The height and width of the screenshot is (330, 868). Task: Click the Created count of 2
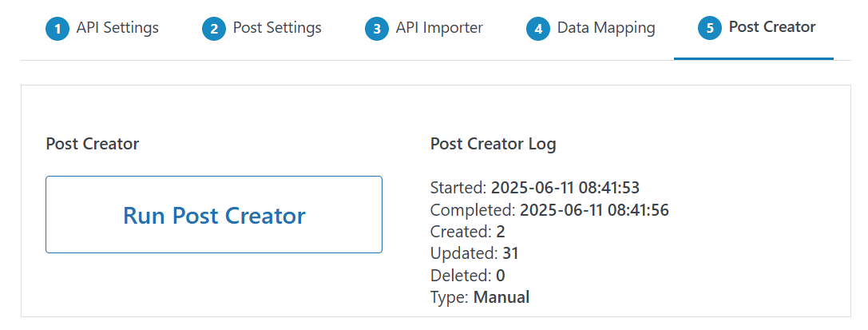[x=501, y=232]
